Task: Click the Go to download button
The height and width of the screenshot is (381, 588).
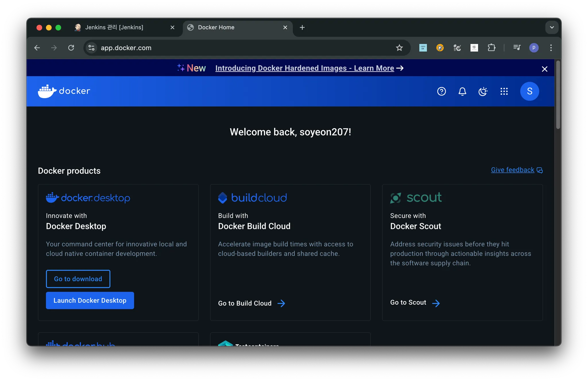Action: (x=78, y=279)
